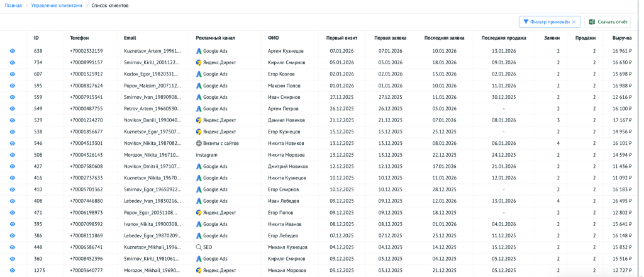The width and height of the screenshot is (644, 277).
Task: Click Рекламный канал column header
Action: click(216, 38)
